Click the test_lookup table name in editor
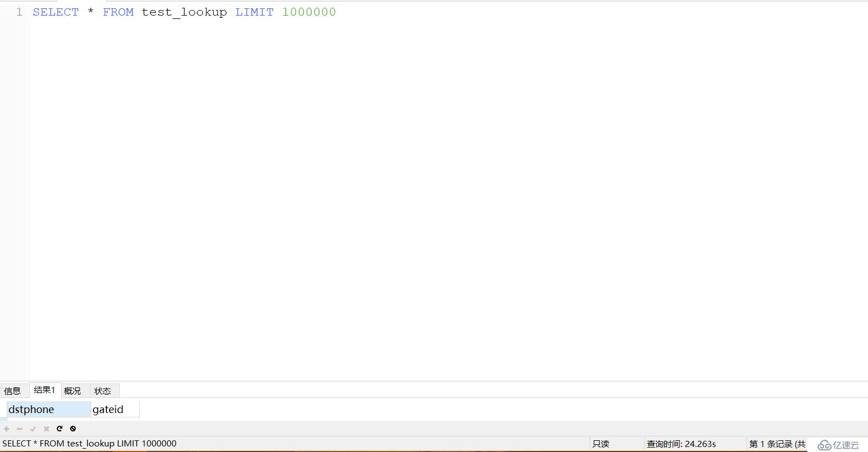Viewport: 868px width, 452px height. click(184, 12)
